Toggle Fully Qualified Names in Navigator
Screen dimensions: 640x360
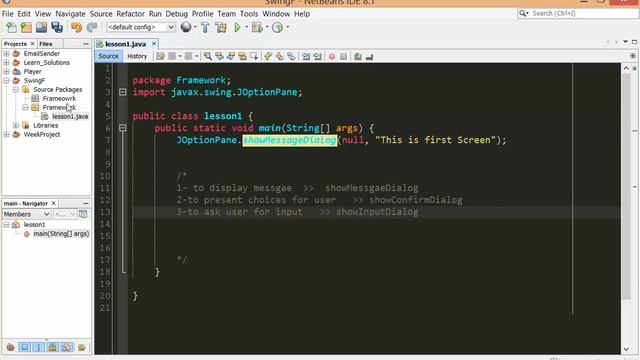click(x=82, y=347)
